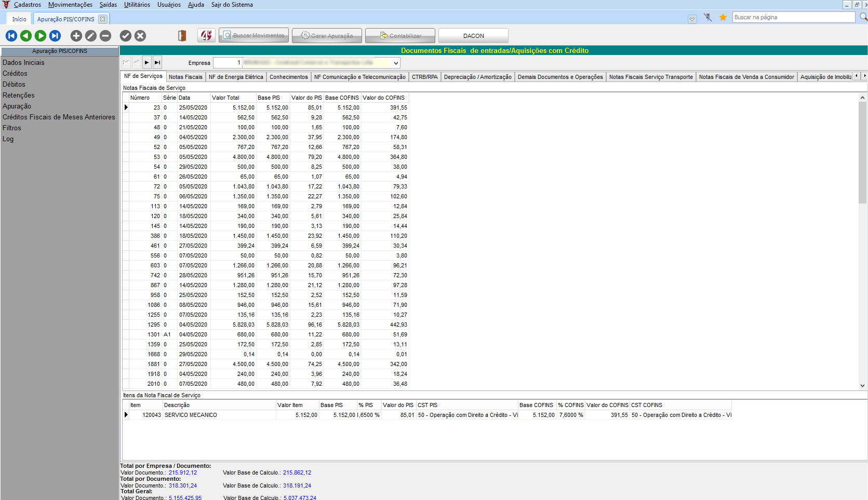The height and width of the screenshot is (500, 868).
Task: Close the Apuração PIS/COFINS tab
Action: coord(103,19)
